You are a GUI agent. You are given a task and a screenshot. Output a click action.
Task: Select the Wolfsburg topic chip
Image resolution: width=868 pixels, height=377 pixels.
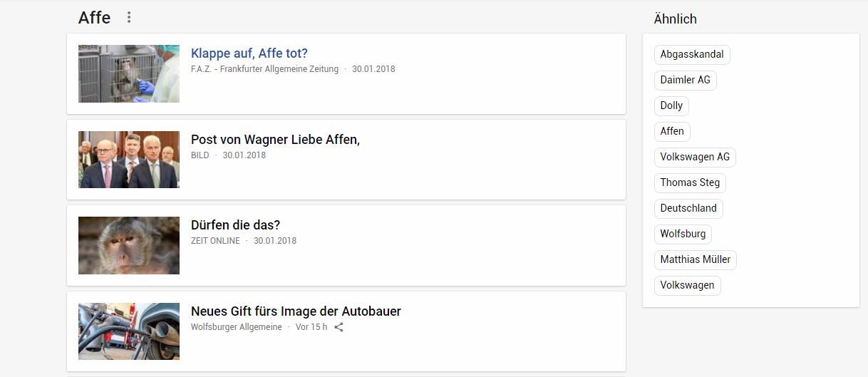683,234
